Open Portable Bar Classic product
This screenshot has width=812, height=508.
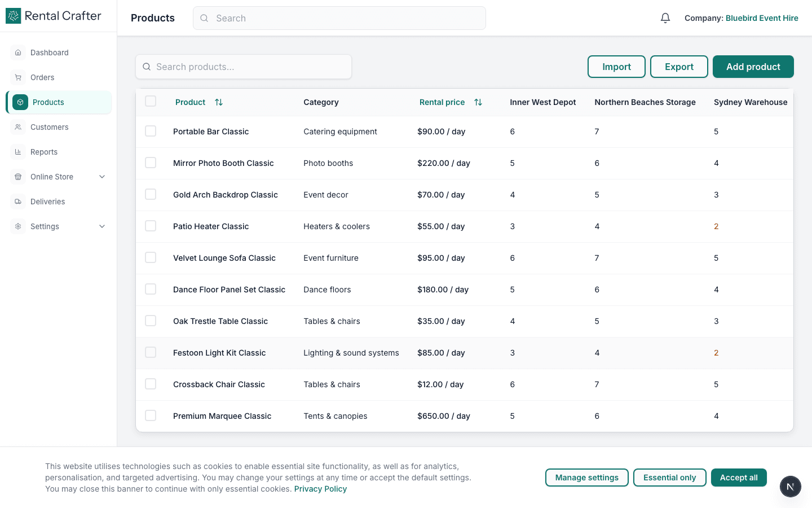[211, 132]
